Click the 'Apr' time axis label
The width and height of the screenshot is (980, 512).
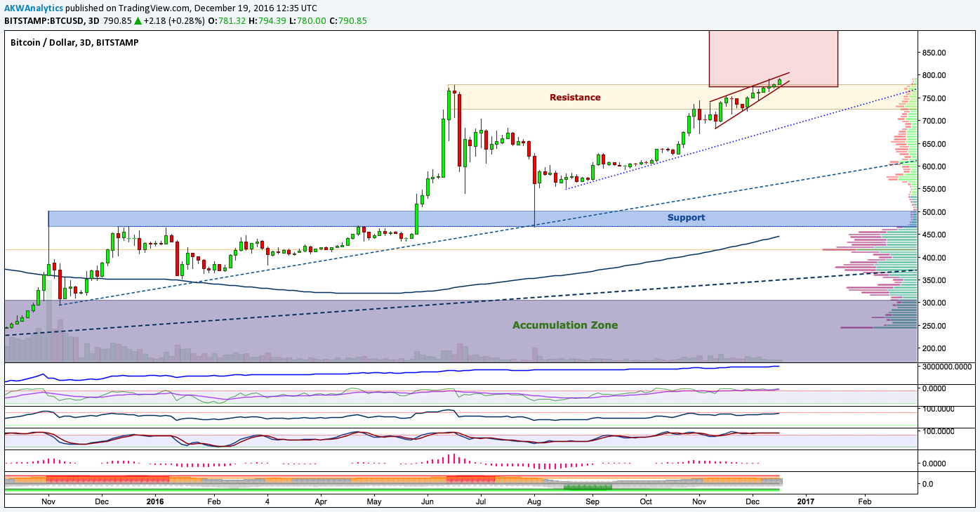(321, 502)
